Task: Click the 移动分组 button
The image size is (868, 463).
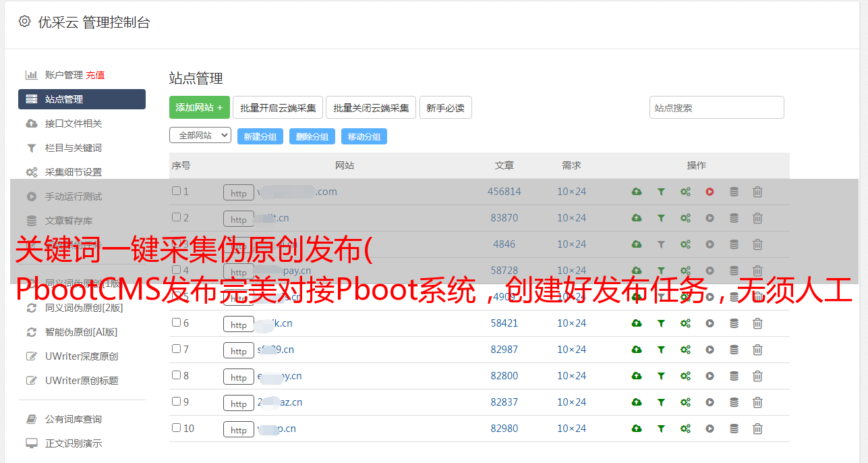Action: (364, 136)
